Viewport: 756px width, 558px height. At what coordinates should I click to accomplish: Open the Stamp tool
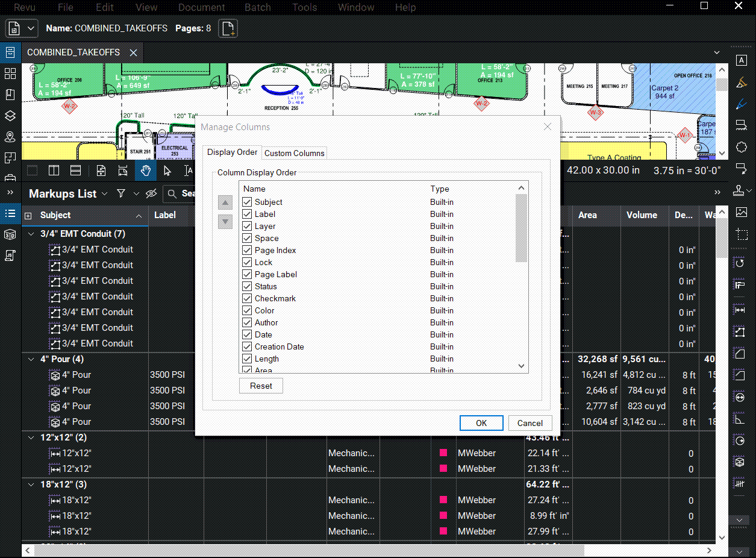coord(741,190)
